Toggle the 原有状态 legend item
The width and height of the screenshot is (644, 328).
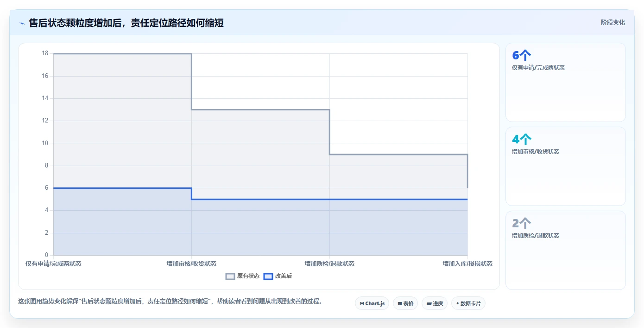point(243,276)
